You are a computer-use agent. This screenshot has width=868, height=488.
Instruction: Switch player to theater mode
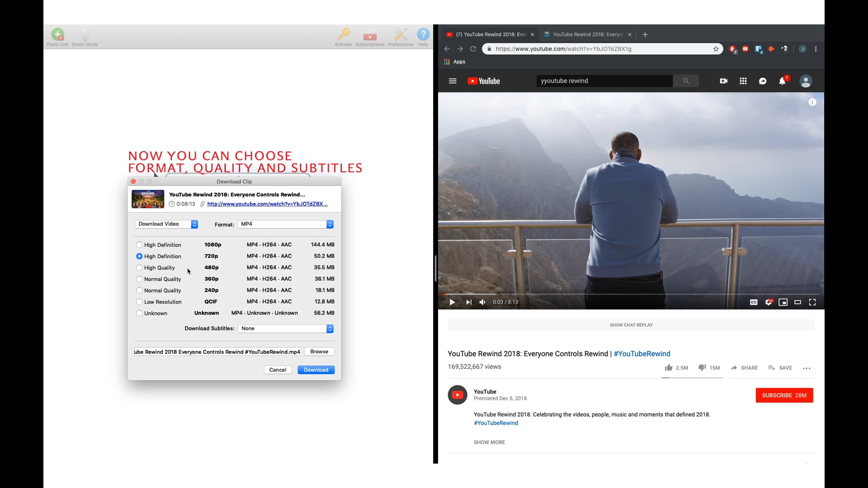click(798, 302)
